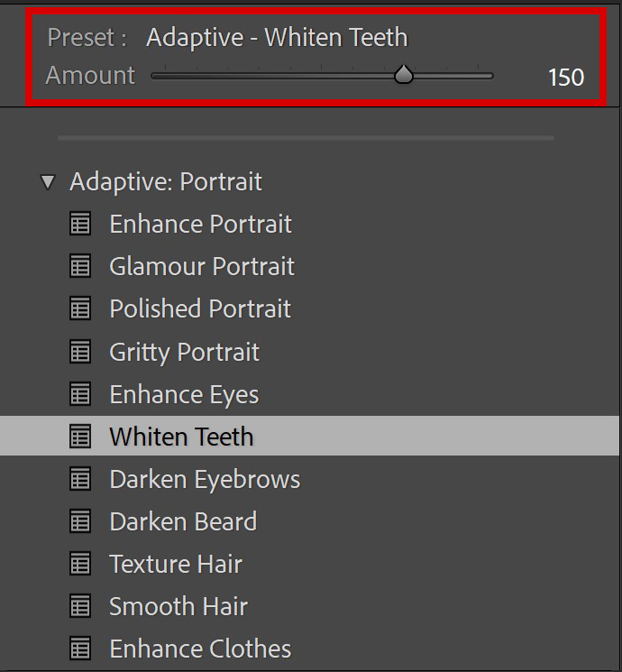This screenshot has height=672, width=622.
Task: Collapse the Adaptive: Portrait group triangle
Action: click(x=48, y=181)
